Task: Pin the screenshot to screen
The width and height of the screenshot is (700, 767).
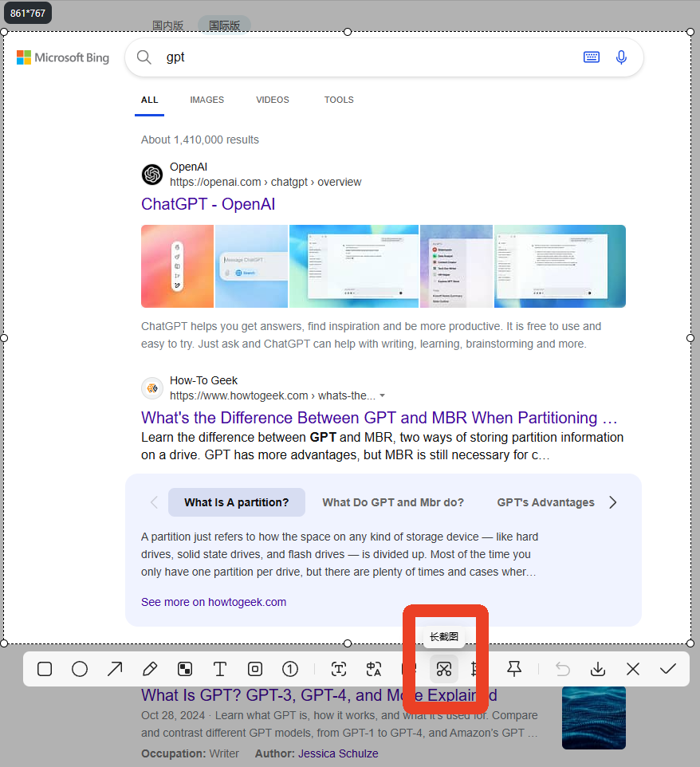Action: pyautogui.click(x=514, y=669)
